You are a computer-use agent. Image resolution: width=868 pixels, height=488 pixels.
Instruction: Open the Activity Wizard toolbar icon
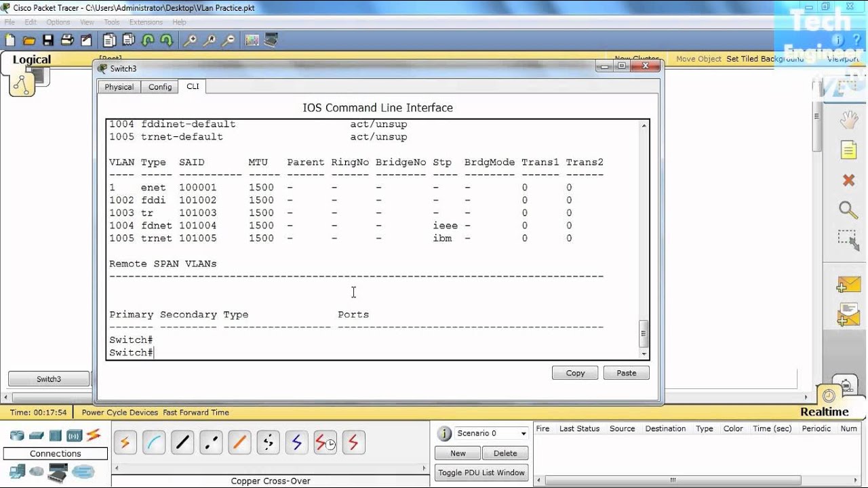pyautogui.click(x=86, y=41)
